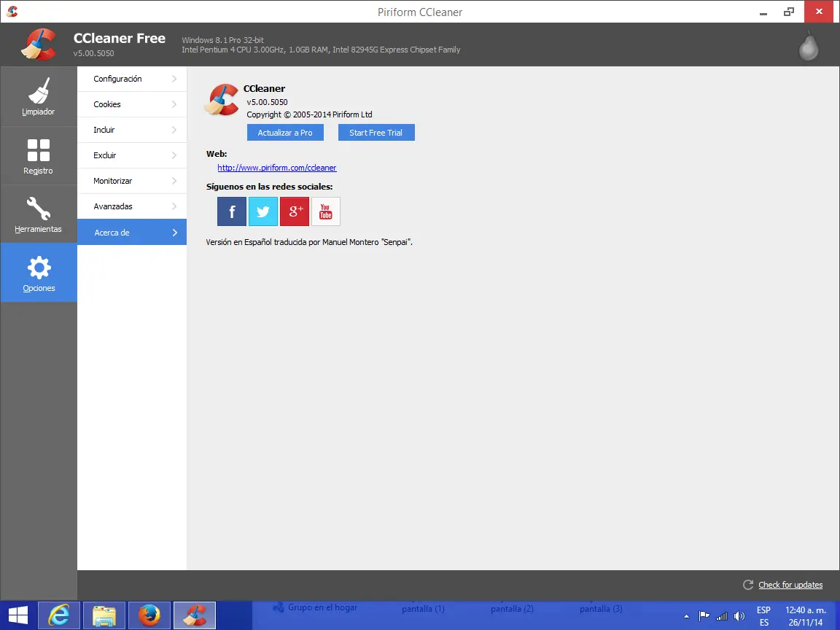Open CCleaner Twitter page icon

(263, 211)
